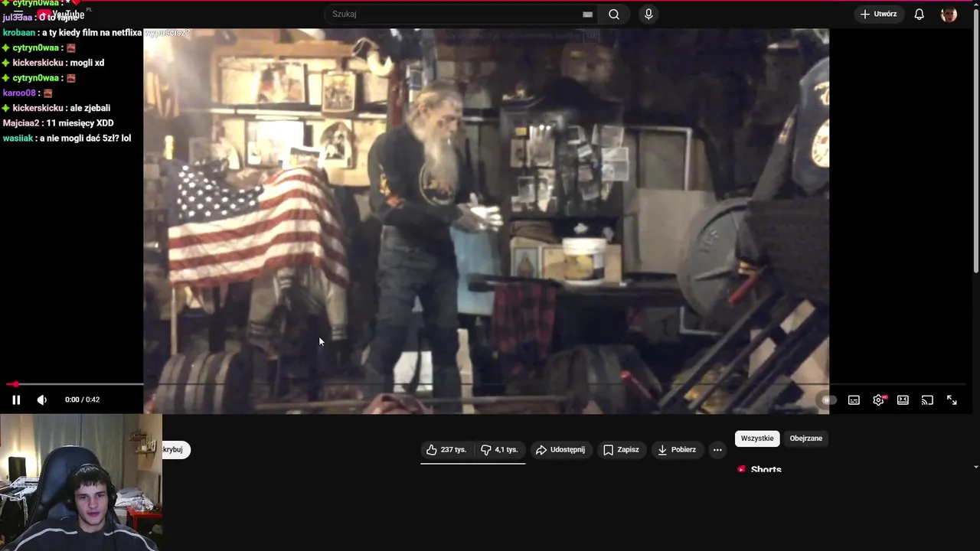Click jul33aa's chat message
The image size is (980, 551).
pyautogui.click(x=41, y=18)
